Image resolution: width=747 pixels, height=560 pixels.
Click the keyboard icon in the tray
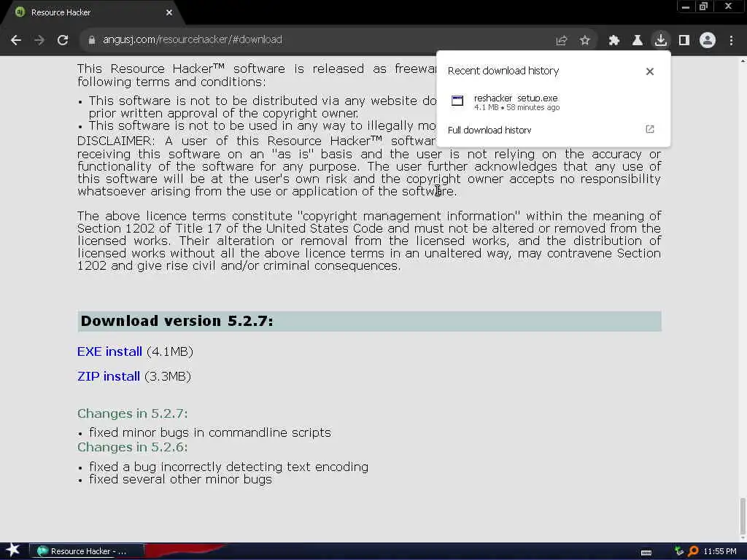[646, 552]
